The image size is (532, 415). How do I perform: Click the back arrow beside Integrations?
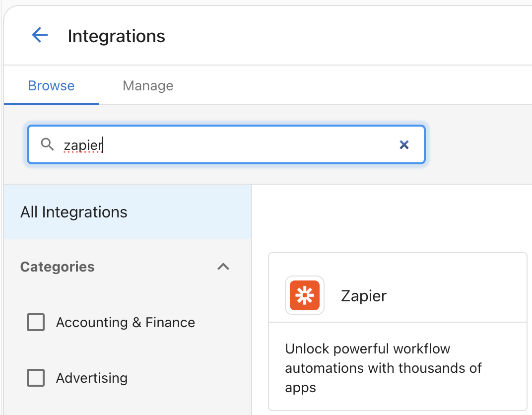[40, 35]
